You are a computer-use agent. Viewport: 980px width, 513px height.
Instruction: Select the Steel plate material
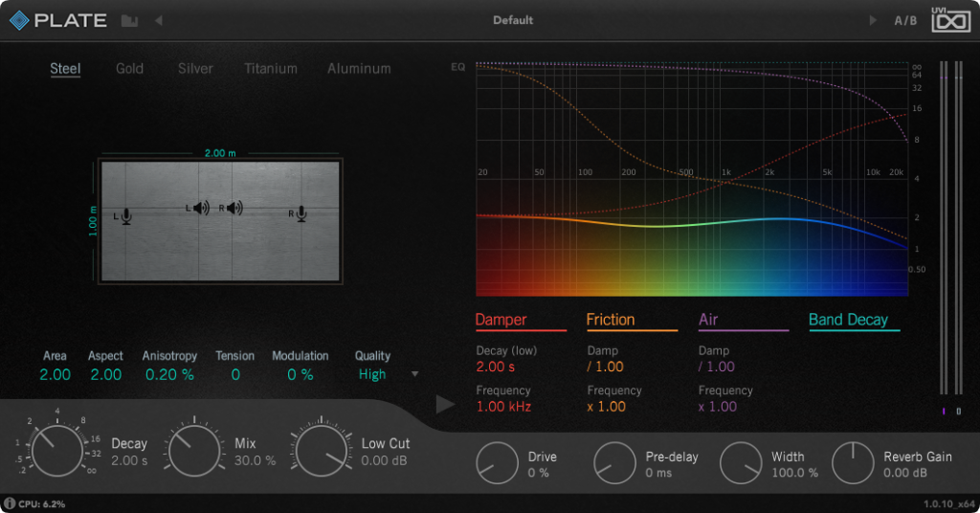[x=65, y=69]
